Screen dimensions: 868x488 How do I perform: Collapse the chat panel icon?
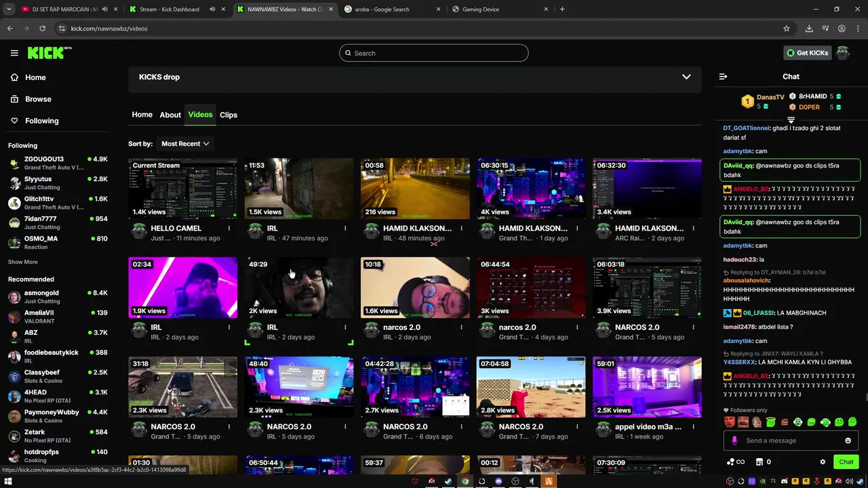click(x=723, y=77)
